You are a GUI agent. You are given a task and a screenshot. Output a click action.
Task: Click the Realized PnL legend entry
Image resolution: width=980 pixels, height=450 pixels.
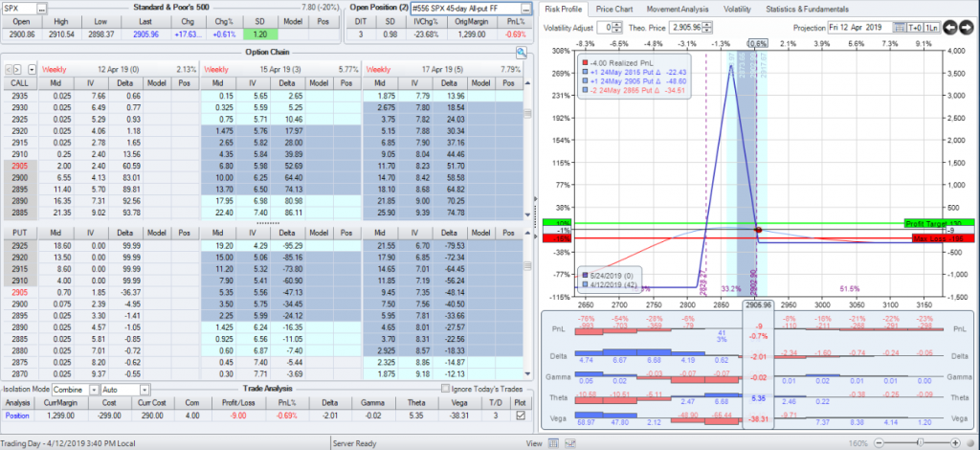point(616,62)
